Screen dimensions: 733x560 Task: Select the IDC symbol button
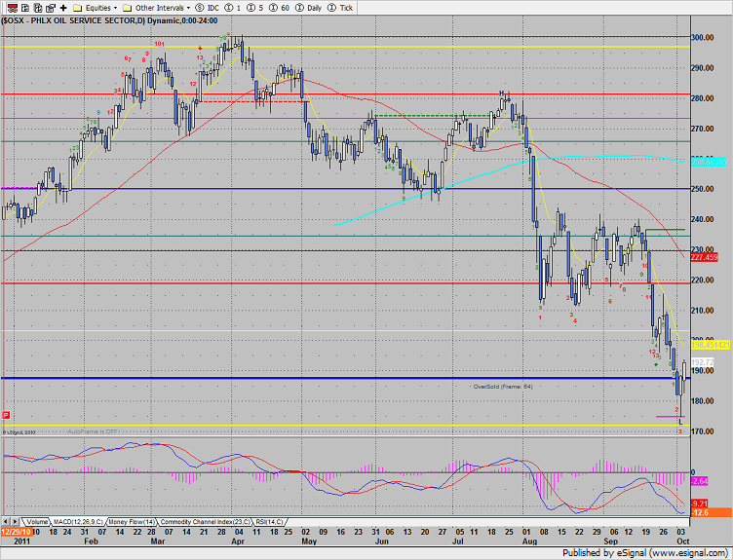click(x=207, y=8)
